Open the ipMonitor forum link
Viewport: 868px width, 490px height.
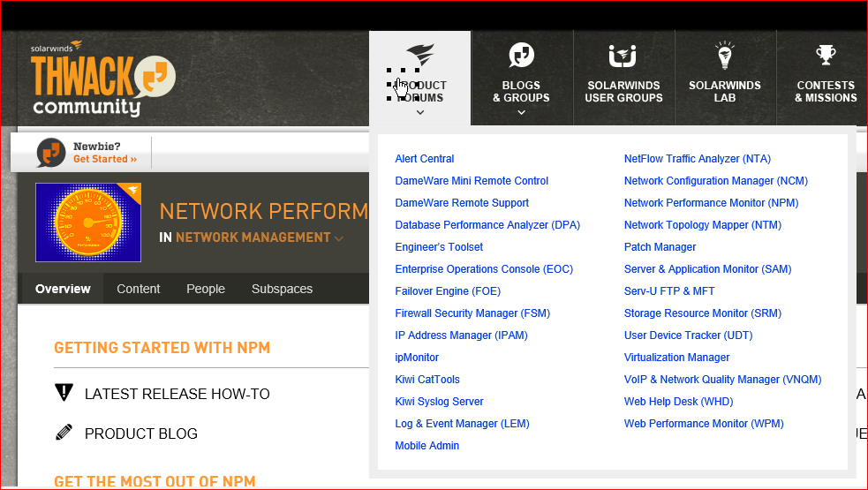[417, 358]
